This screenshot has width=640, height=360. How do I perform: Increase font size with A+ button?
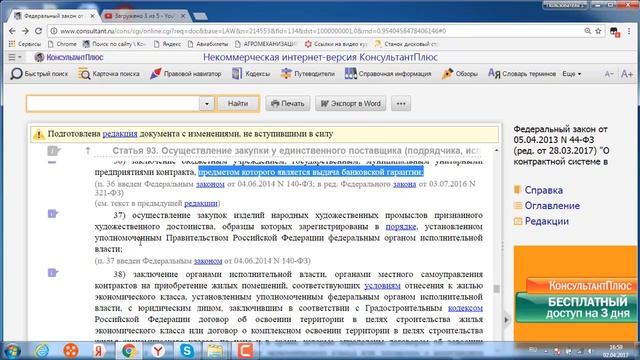click(x=627, y=74)
